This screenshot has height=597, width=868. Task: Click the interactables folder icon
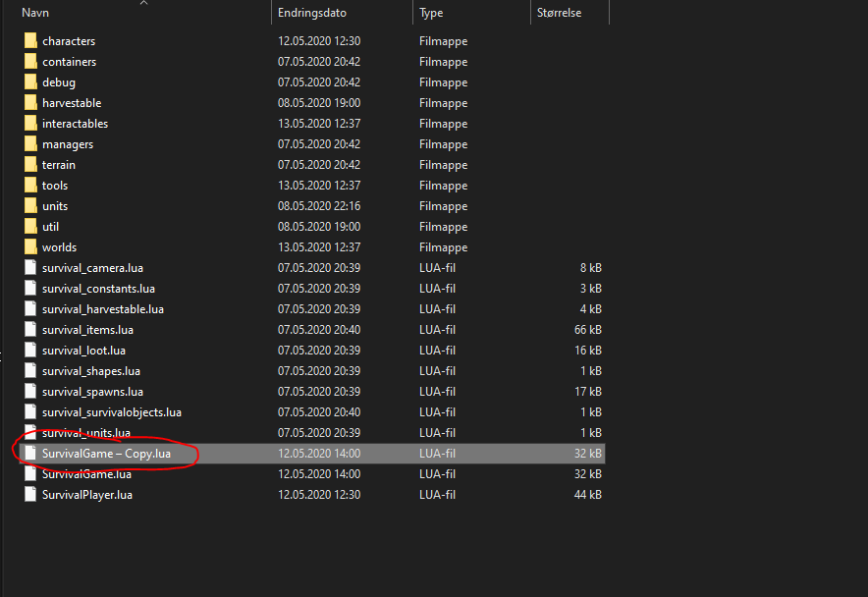31,124
